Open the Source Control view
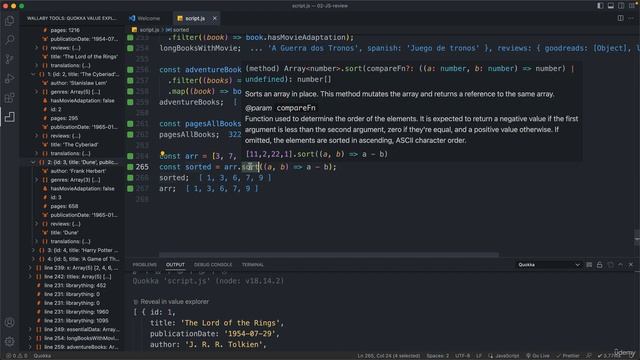This screenshot has width=640, height=360. 9,59
